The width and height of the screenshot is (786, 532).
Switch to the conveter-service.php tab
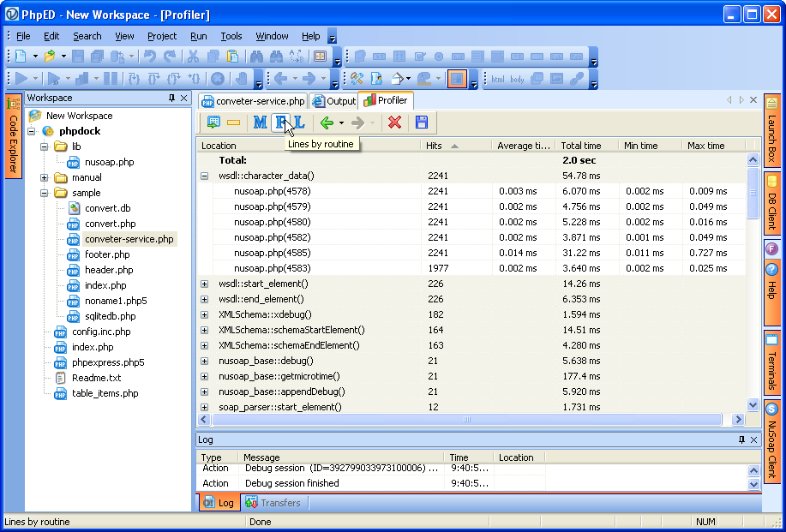click(x=253, y=101)
